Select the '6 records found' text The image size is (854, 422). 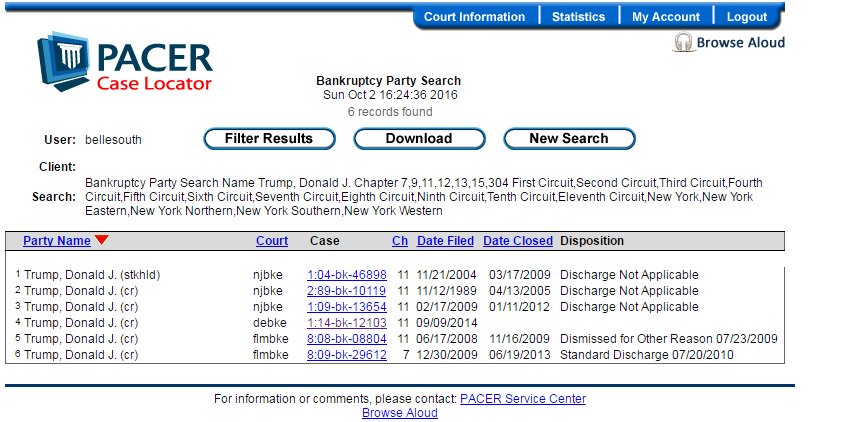click(390, 112)
